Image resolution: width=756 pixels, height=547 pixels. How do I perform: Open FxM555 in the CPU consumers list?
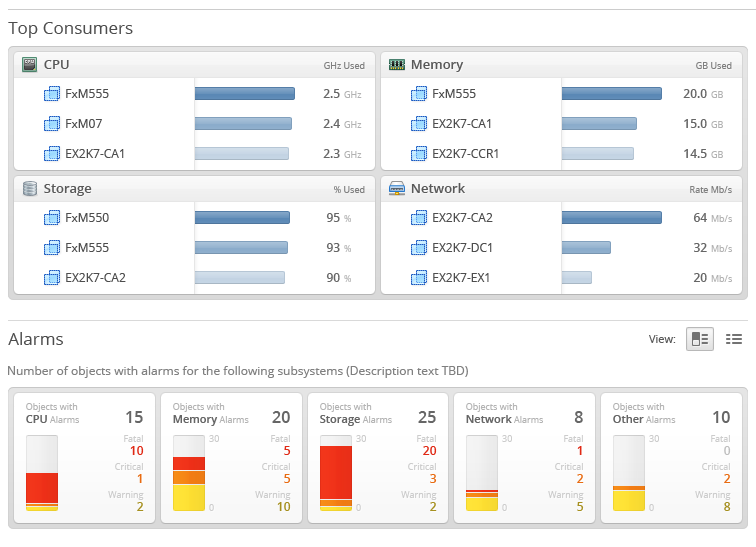click(x=87, y=94)
